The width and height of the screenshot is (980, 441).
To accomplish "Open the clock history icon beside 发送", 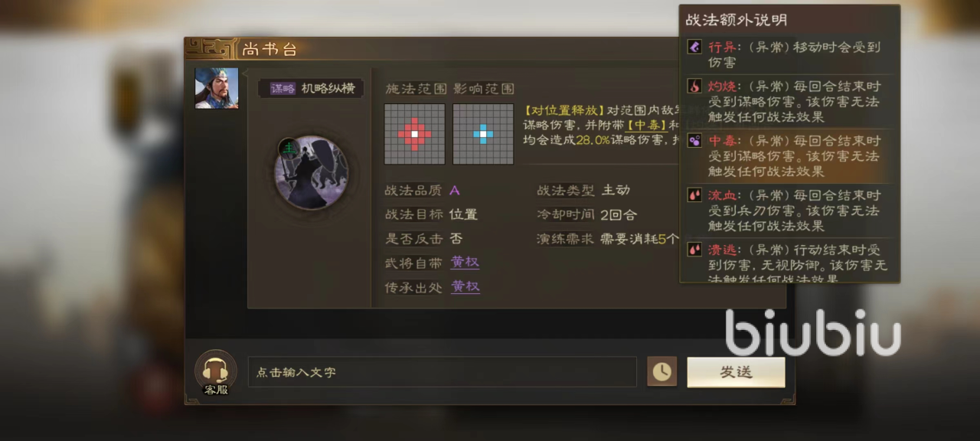I will pos(661,371).
